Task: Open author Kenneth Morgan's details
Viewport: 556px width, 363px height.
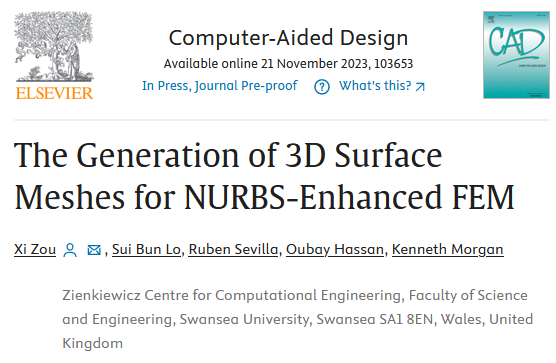Action: (447, 250)
